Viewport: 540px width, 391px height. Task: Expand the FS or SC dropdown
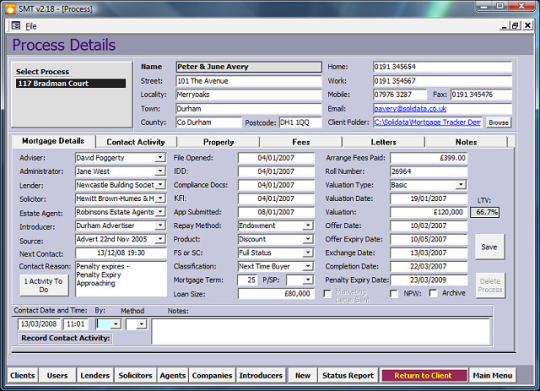(308, 253)
